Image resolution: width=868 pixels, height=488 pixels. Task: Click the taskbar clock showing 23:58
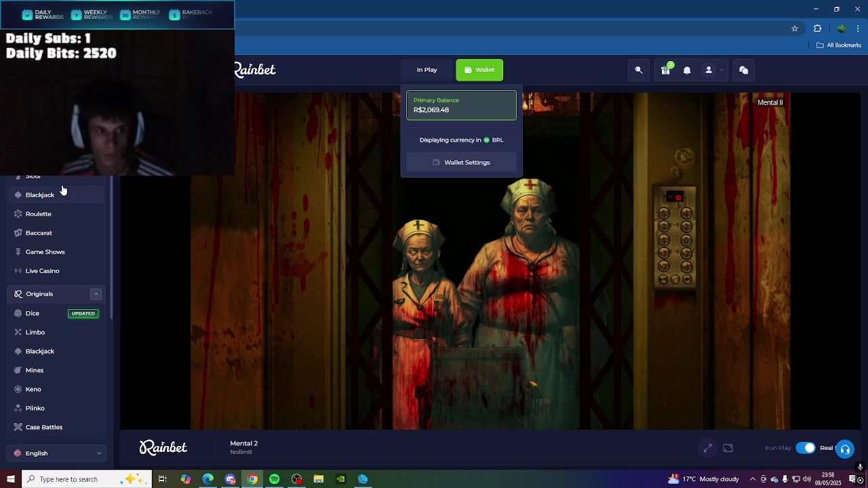[828, 479]
